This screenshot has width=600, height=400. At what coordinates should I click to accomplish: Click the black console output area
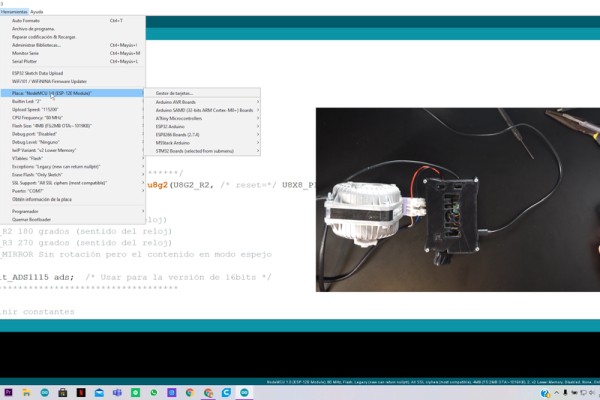point(300,355)
